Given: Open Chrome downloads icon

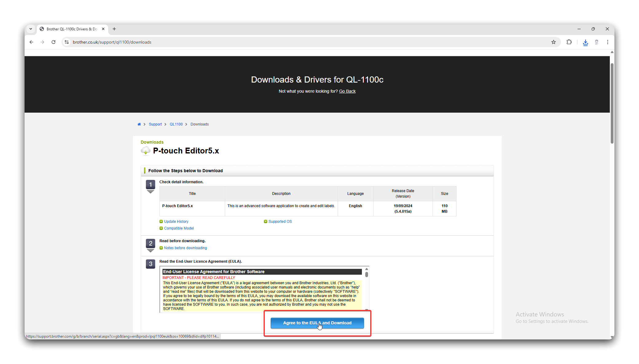Looking at the screenshot, I should coord(585,42).
